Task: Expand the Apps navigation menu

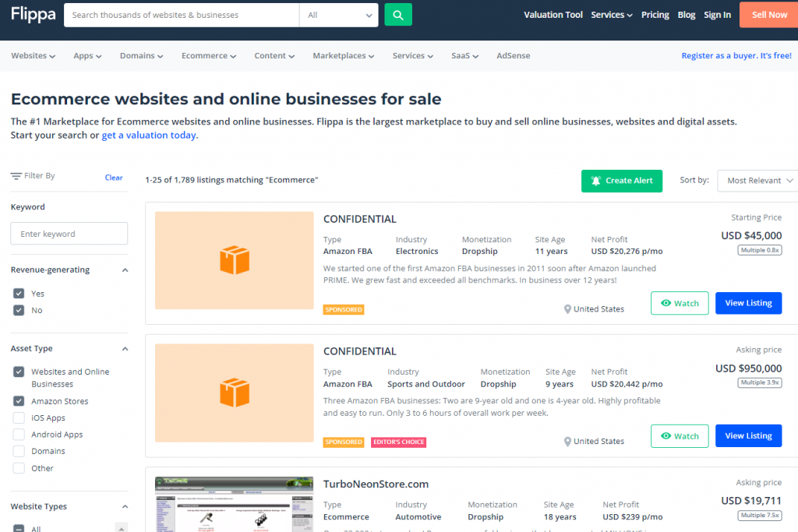Action: point(87,55)
